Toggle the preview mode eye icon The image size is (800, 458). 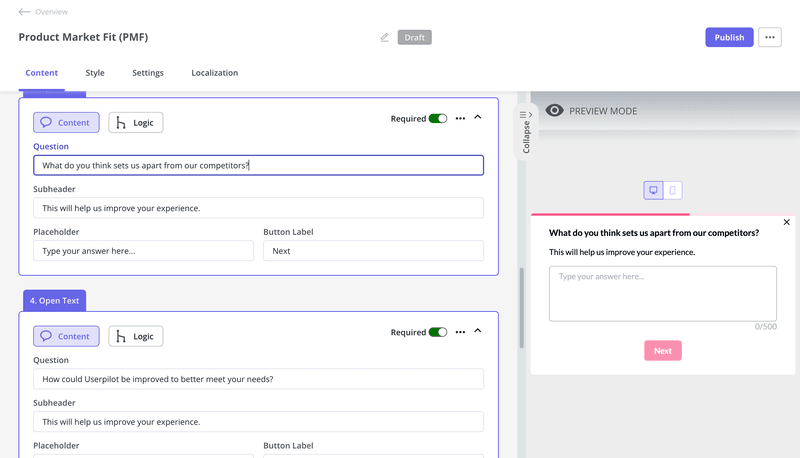tap(554, 111)
